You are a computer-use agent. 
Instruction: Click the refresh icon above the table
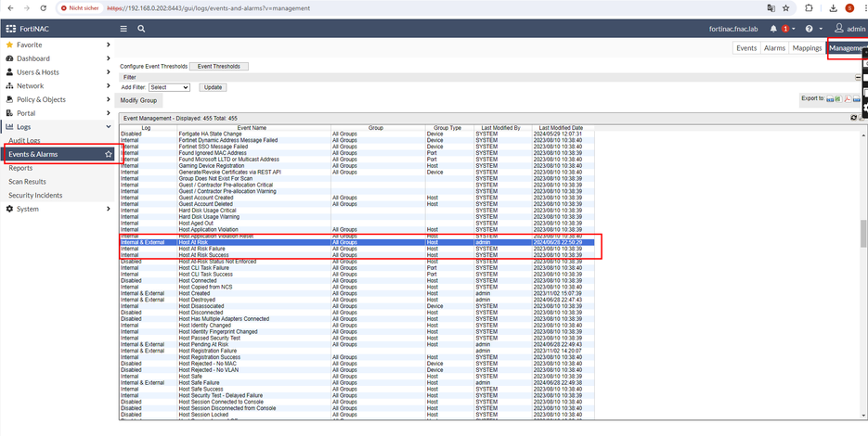pos(853,118)
